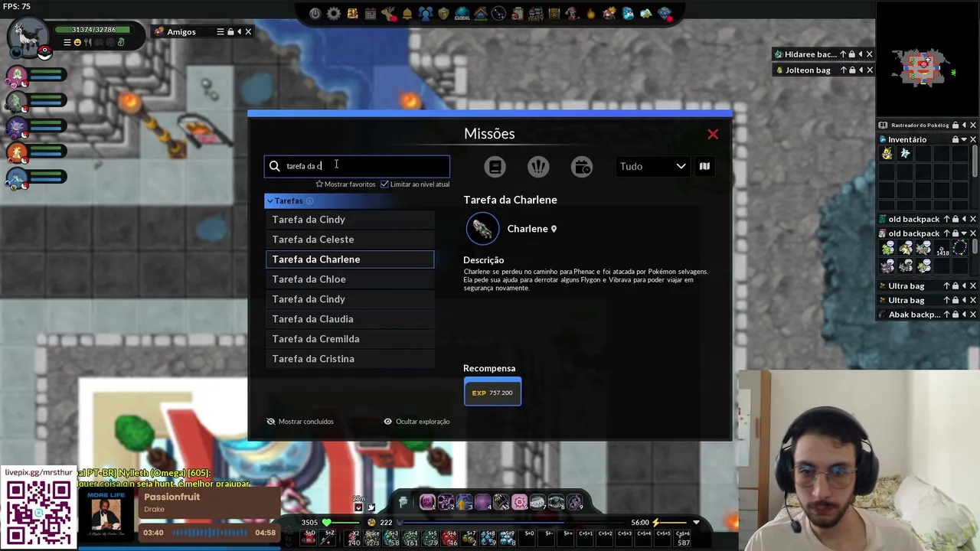Screen dimensions: 980x551
Task: Select the Tarefa da Charlene mission
Action: tap(349, 259)
